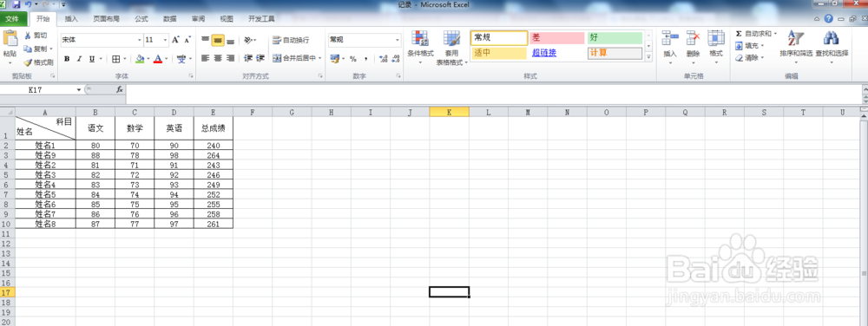This screenshot has width=868, height=326.
Task: Toggle Italic formatting
Action: (x=79, y=59)
